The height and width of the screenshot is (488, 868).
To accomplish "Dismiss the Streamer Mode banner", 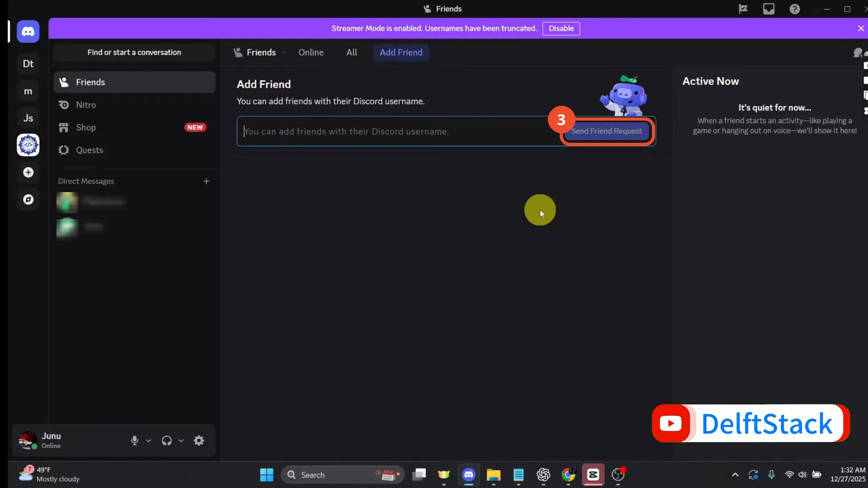I will click(x=861, y=28).
